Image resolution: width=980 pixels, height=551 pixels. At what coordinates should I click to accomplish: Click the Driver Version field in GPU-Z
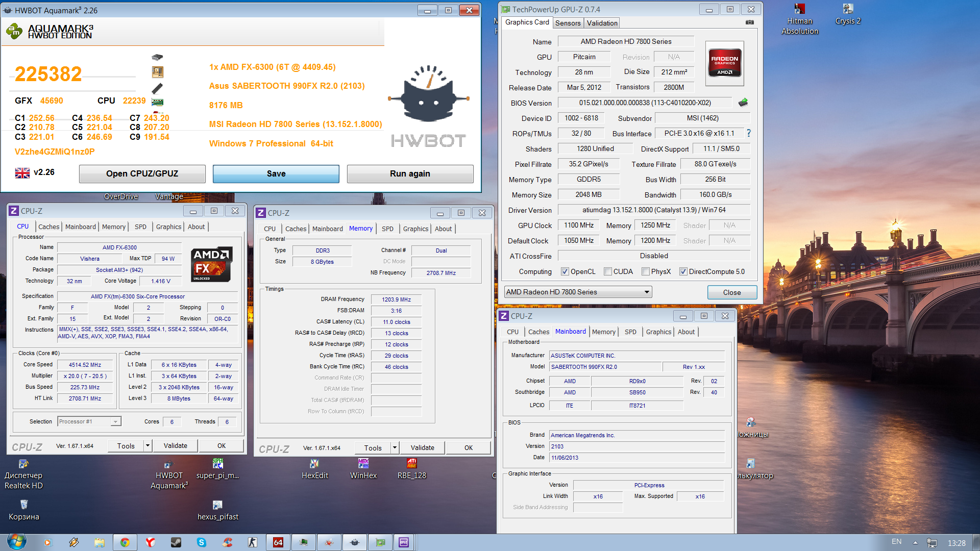[654, 210]
